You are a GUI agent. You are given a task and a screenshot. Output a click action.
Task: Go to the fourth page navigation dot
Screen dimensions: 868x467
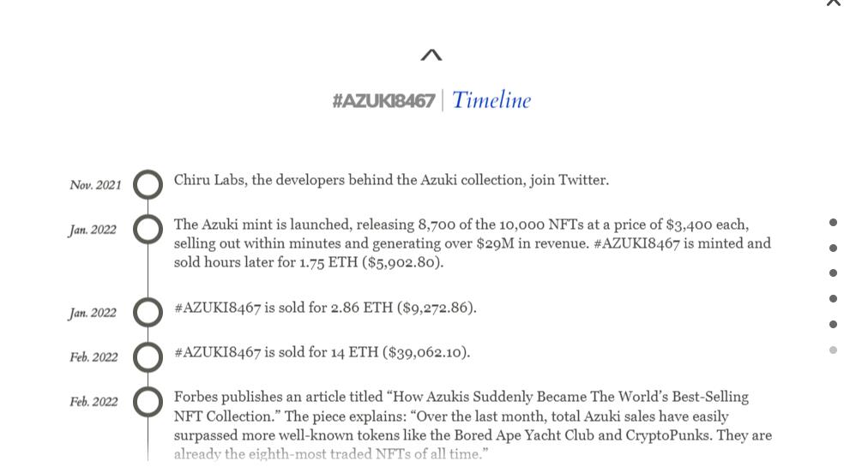[833, 299]
